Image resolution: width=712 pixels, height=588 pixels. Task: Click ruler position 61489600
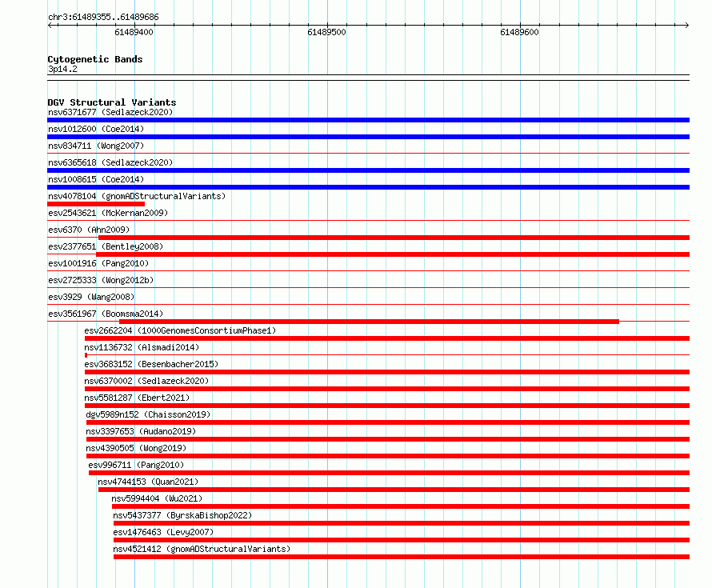pos(519,32)
